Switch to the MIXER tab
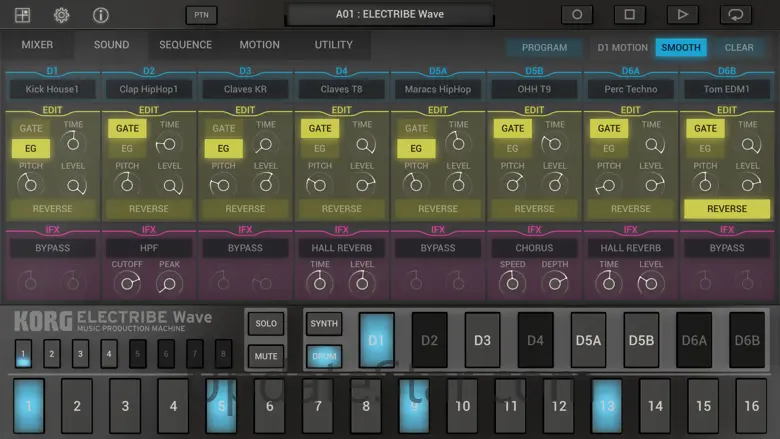Screen dimensions: 780x439 point(37,45)
